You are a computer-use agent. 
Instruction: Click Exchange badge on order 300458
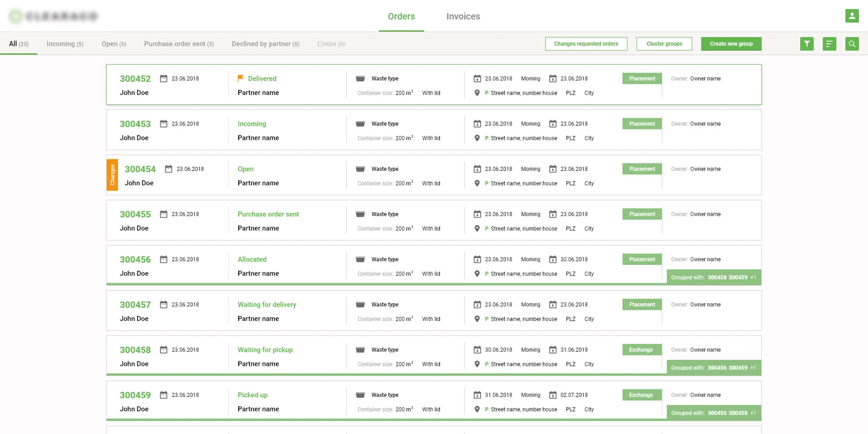click(641, 350)
